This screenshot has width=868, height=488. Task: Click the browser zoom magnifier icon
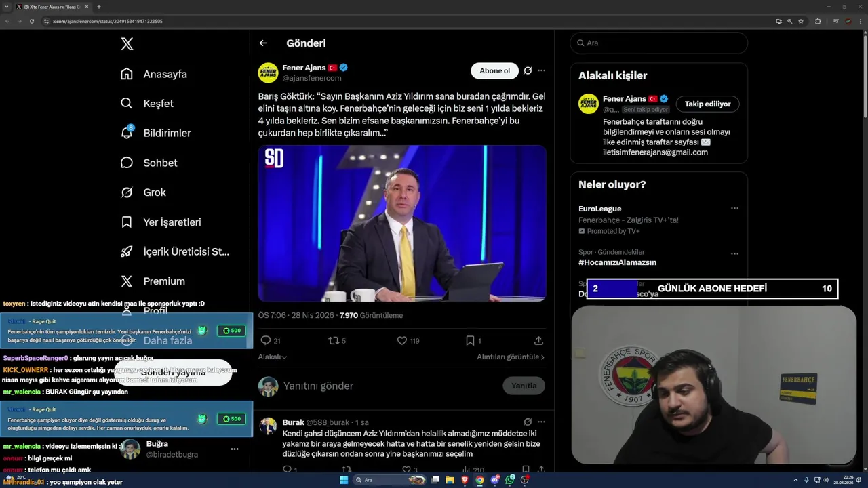click(x=789, y=21)
